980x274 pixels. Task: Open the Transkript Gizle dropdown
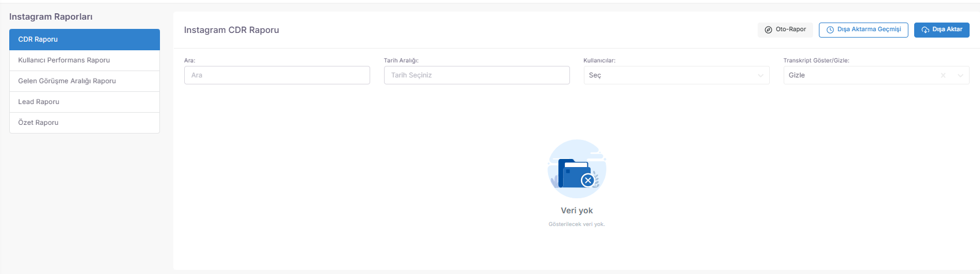tap(877, 75)
